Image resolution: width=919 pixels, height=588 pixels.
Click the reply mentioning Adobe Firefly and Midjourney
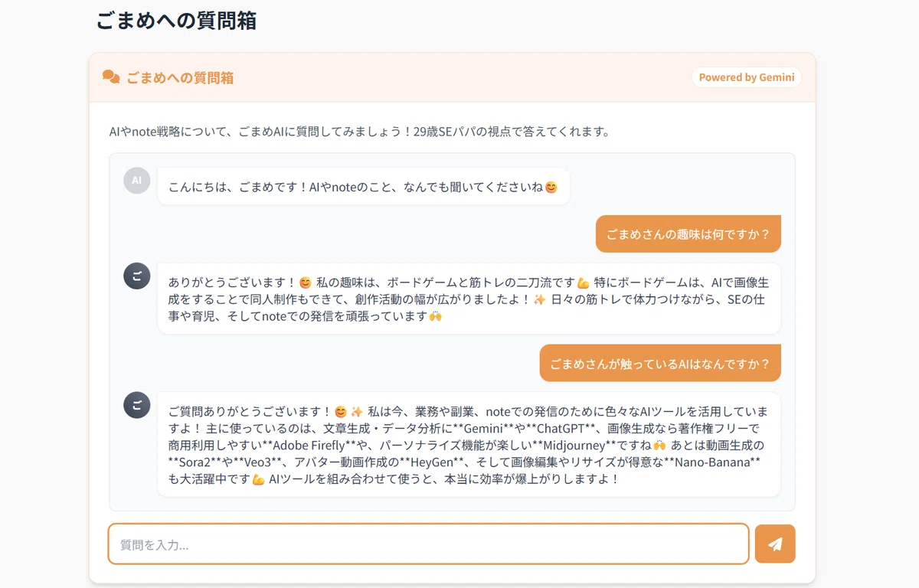pos(469,445)
